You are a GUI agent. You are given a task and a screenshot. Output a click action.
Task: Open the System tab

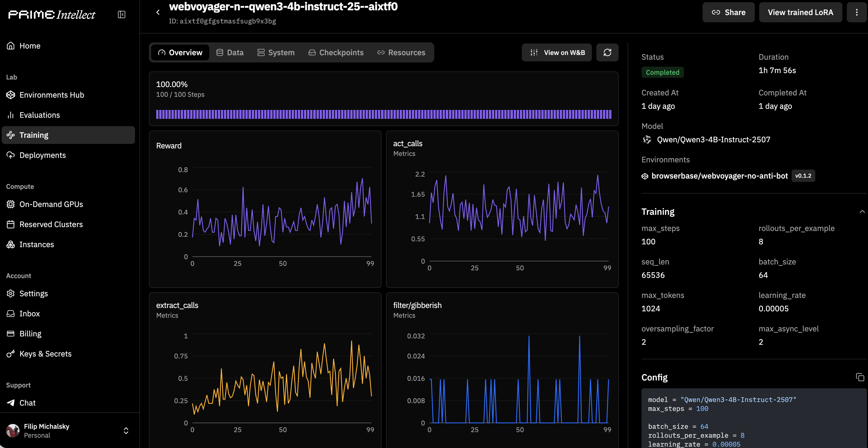point(276,52)
